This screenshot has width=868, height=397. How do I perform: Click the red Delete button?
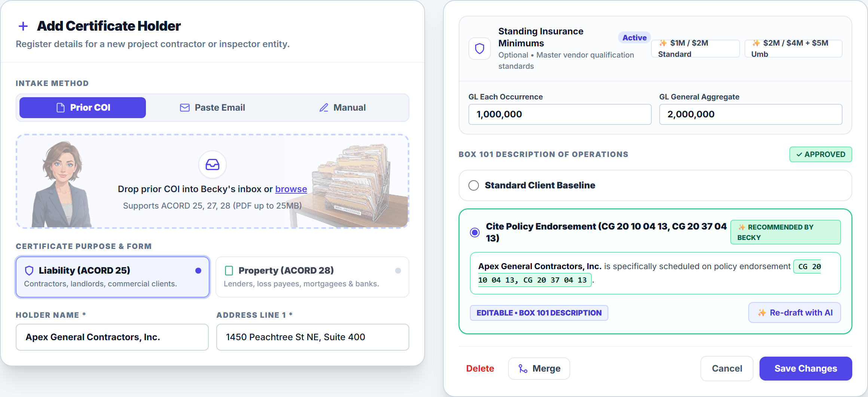pyautogui.click(x=480, y=369)
